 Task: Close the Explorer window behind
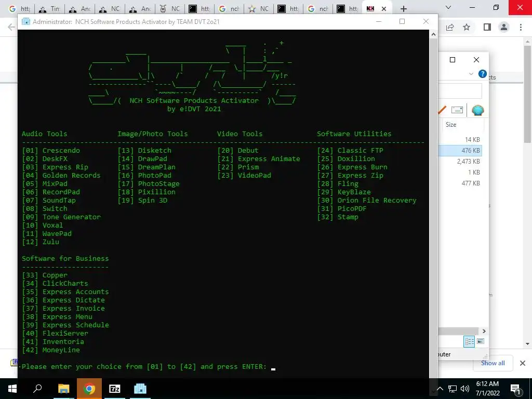tap(476, 60)
